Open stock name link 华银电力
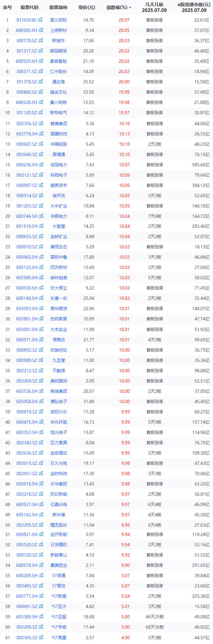This screenshot has width=213, height=644. (58, 216)
